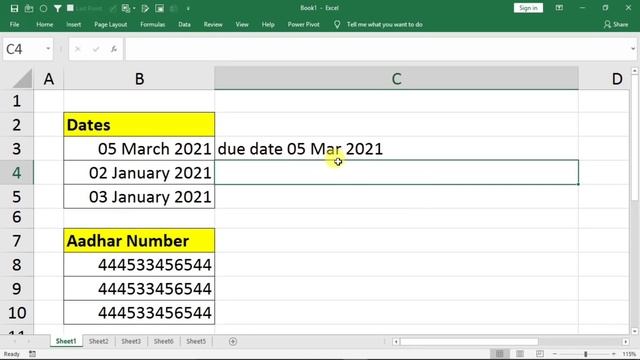Click the Tell me what you want to do box

(x=384, y=24)
